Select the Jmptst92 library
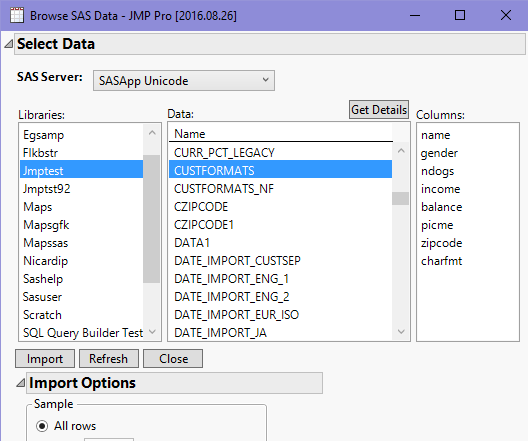Image resolution: width=528 pixels, height=441 pixels. click(x=81, y=189)
